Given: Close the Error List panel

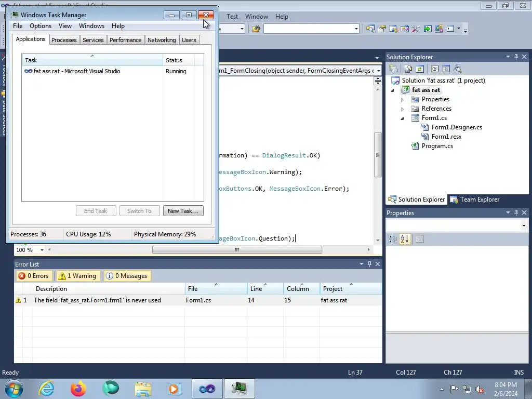Looking at the screenshot, I should 378,264.
